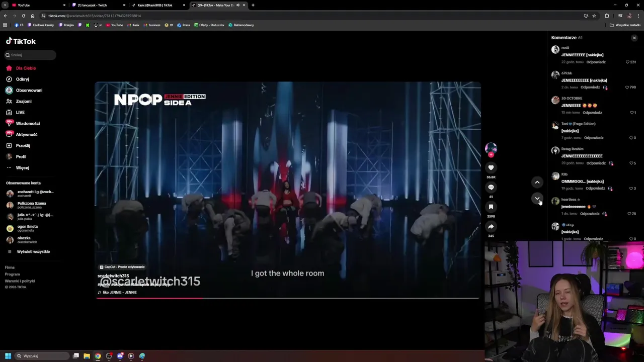Click Firma footer link
Viewport: 644px width, 362px height.
[10, 267]
